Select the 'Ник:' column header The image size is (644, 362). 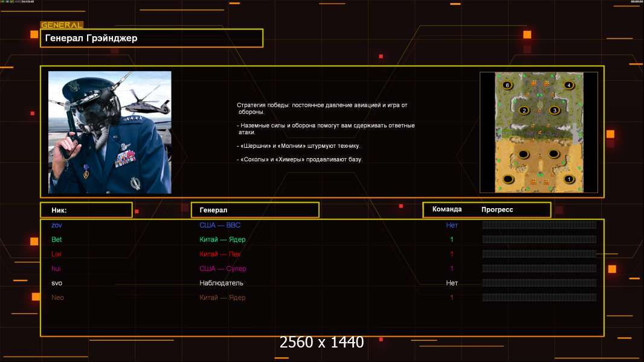point(86,210)
